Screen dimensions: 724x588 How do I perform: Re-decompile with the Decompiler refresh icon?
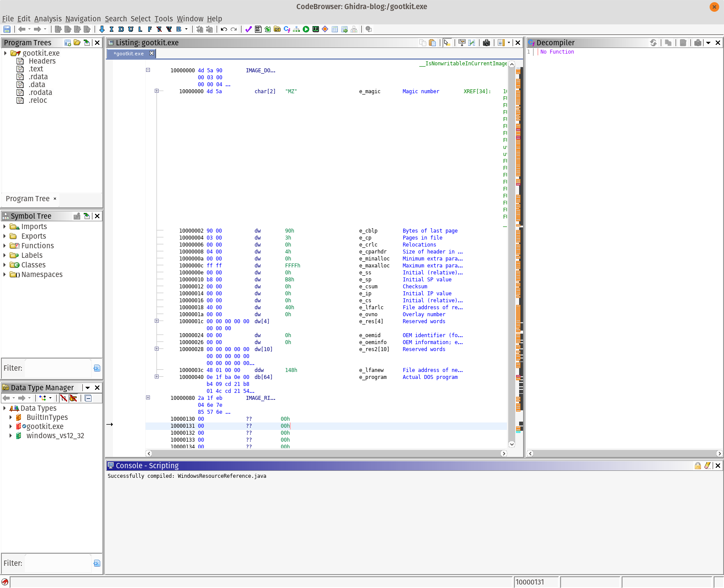point(653,43)
